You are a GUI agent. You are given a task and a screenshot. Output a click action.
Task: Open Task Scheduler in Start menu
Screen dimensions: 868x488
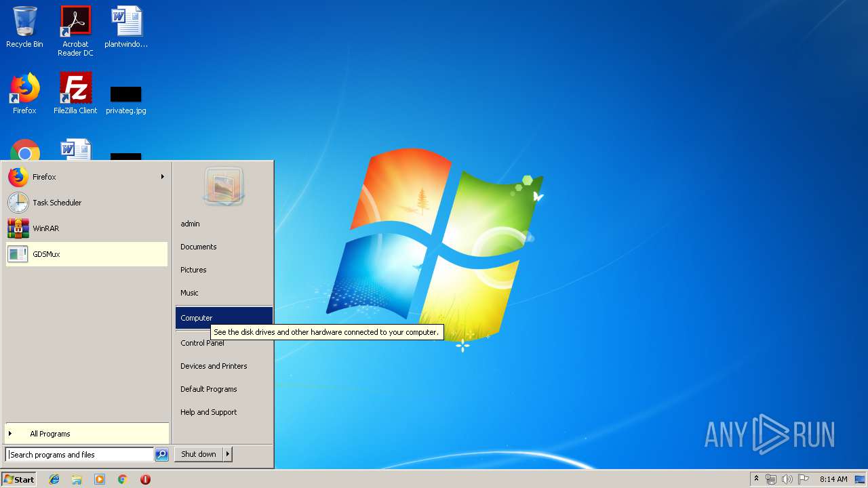pyautogui.click(x=87, y=203)
